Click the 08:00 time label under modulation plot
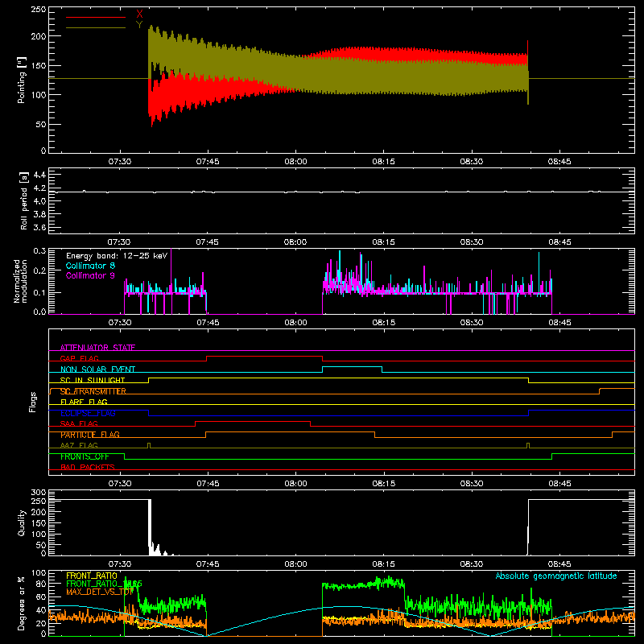The height and width of the screenshot is (644, 644). [295, 323]
